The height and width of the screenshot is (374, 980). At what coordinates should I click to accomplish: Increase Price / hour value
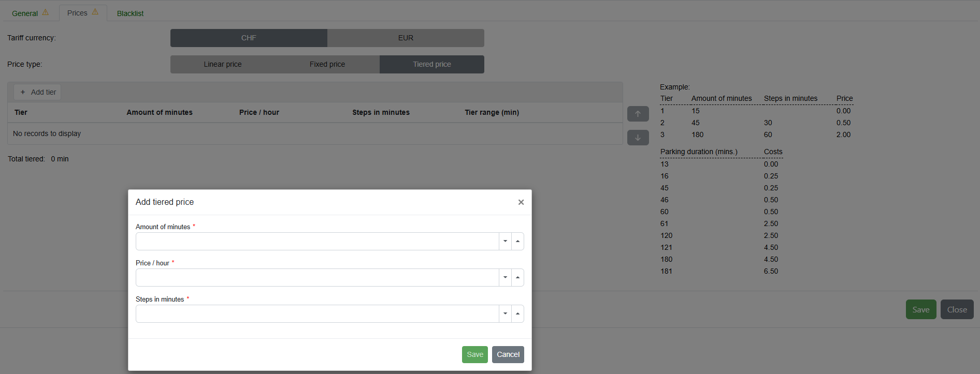517,277
